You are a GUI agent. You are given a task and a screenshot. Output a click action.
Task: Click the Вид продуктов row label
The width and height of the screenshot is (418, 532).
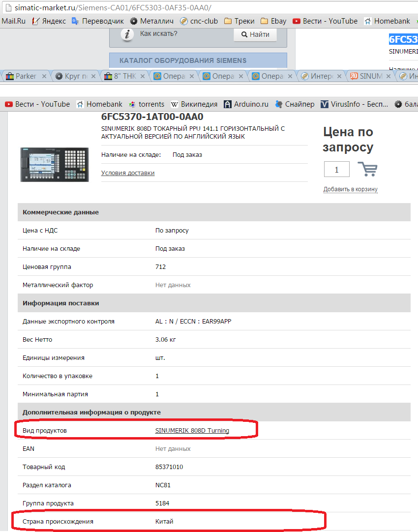pos(45,431)
